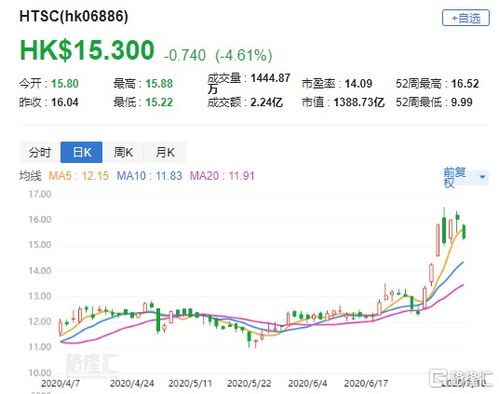Click 成交额 value 2.24亿
The image size is (499, 394).
(x=266, y=102)
